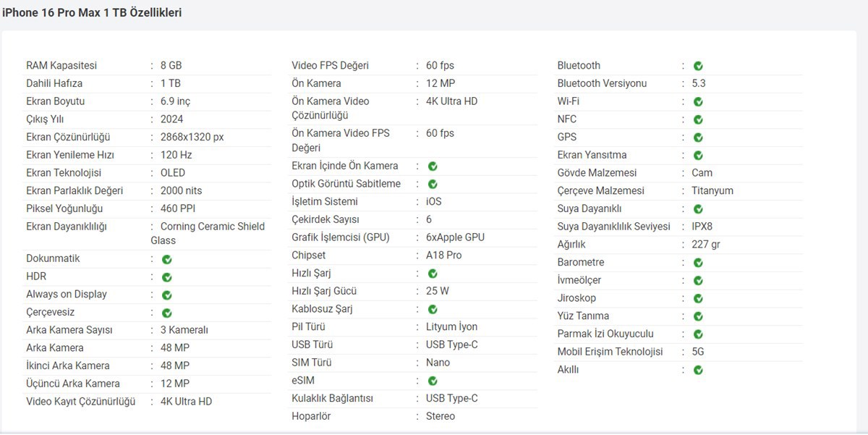The width and height of the screenshot is (868, 435).
Task: Select the iPhone 16 Pro Max 1 TB Özellikleri heading
Action: [x=92, y=13]
